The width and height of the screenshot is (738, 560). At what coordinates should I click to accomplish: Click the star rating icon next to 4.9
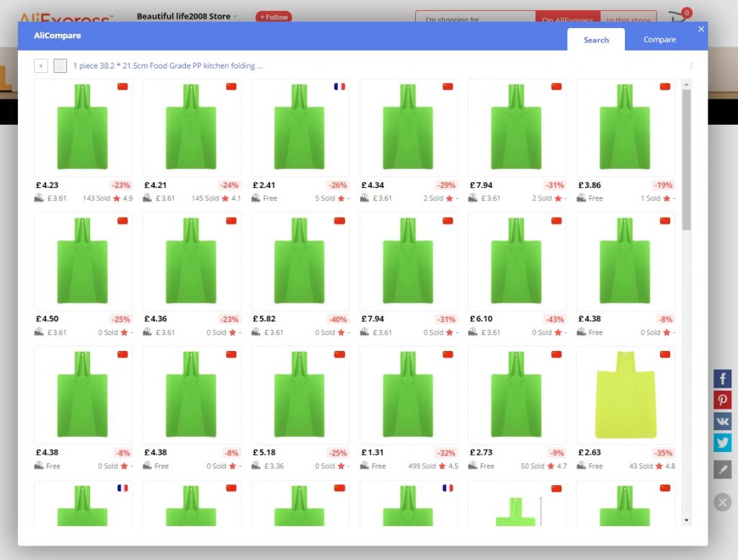pyautogui.click(x=117, y=198)
